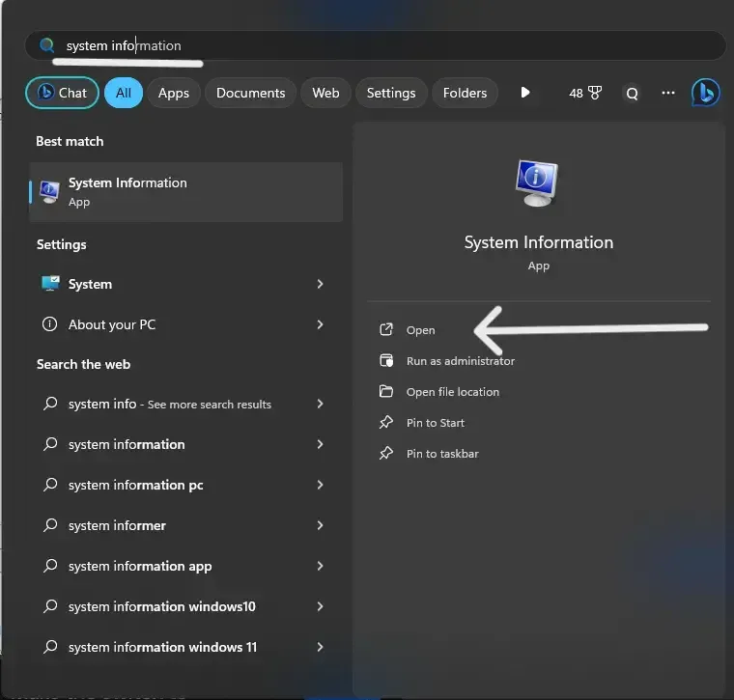
Task: Click search icon beside 'system info - See more'
Action: (50, 404)
